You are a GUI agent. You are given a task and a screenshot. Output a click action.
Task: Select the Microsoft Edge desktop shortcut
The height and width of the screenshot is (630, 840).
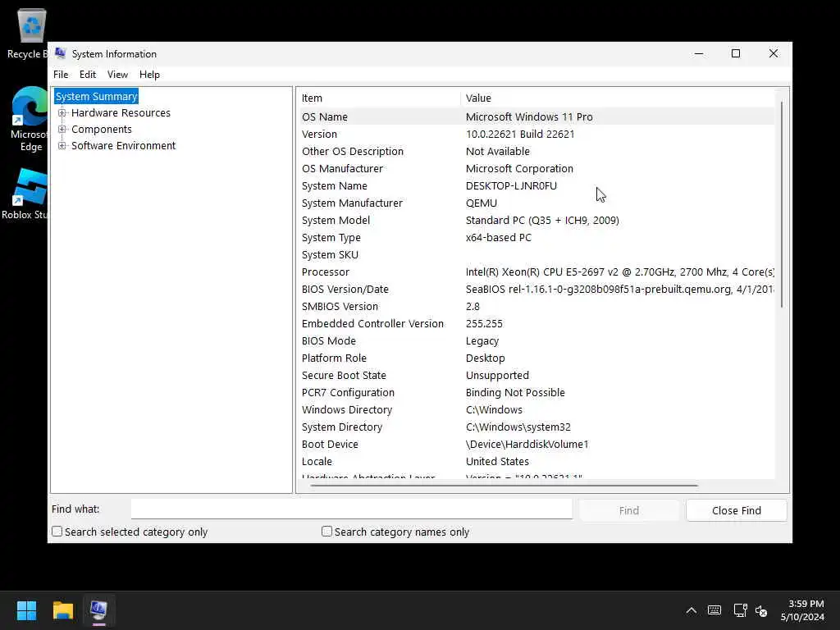click(29, 119)
